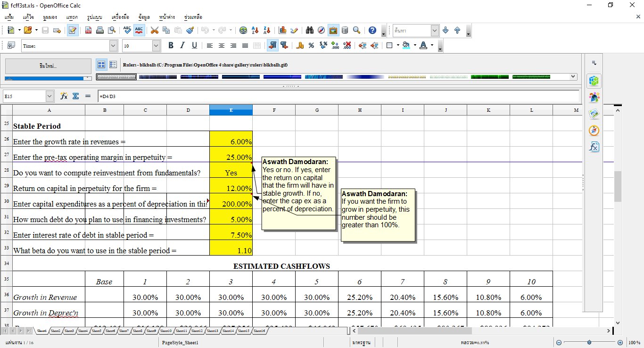This screenshot has height=348, width=644.
Task: Insert Chart icon
Action: tap(282, 30)
